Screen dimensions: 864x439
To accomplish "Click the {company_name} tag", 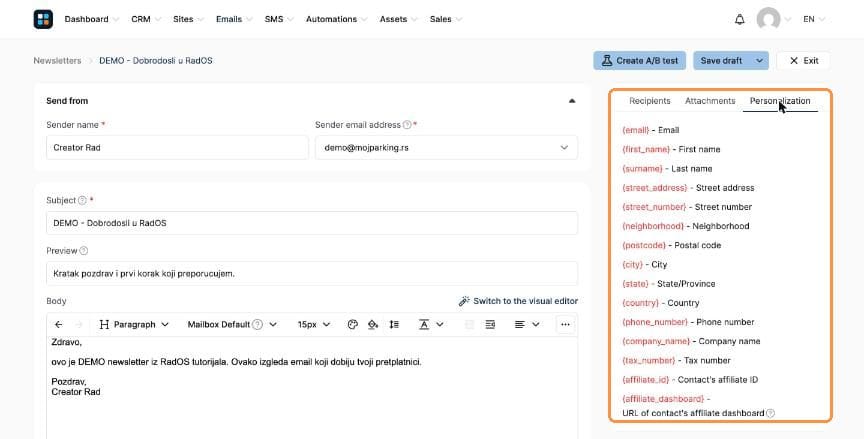I will point(656,342).
